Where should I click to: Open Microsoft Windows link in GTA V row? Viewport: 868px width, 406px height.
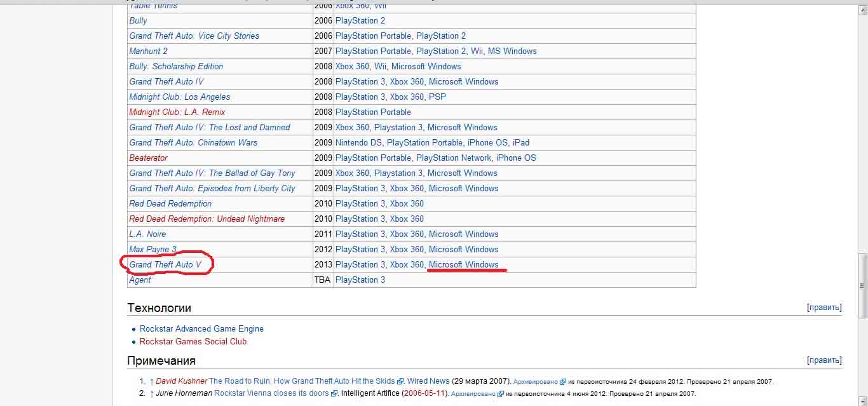coord(463,264)
